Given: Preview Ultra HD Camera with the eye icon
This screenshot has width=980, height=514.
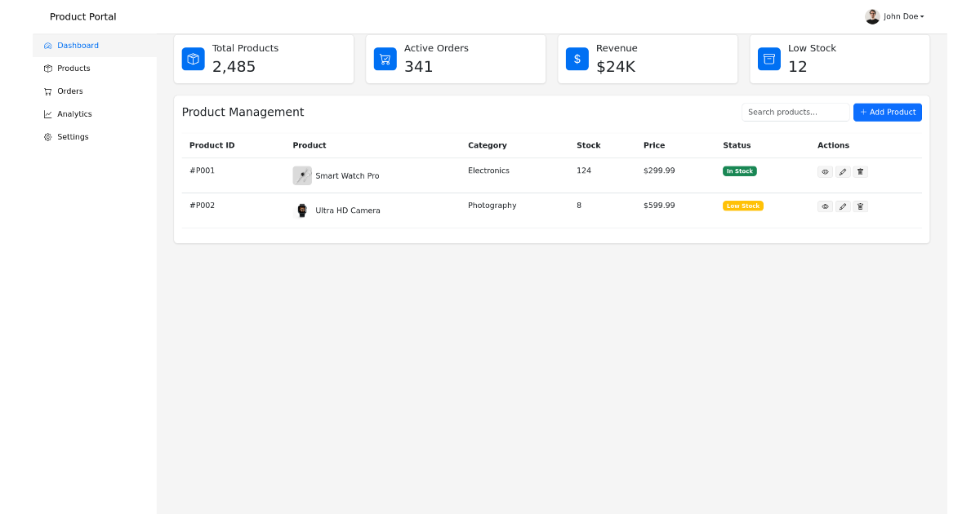Looking at the screenshot, I should (825, 206).
